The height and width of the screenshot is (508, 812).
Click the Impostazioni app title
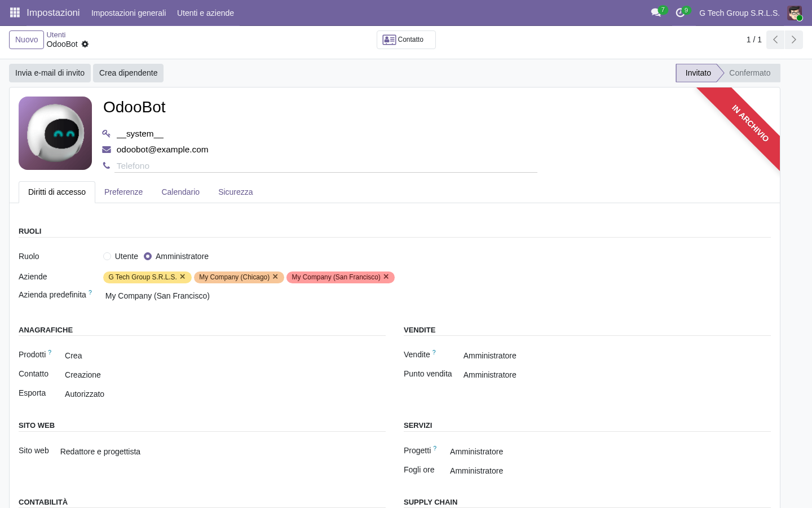tap(53, 12)
